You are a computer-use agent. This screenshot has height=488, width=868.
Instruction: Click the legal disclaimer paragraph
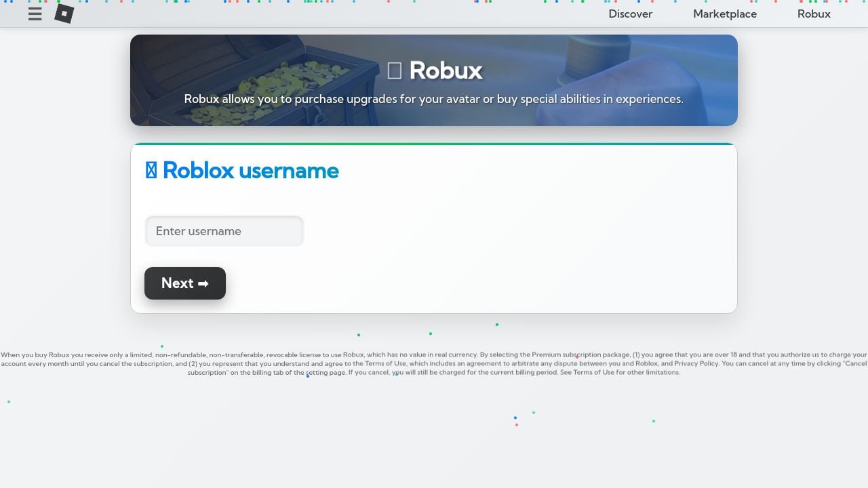point(434,363)
